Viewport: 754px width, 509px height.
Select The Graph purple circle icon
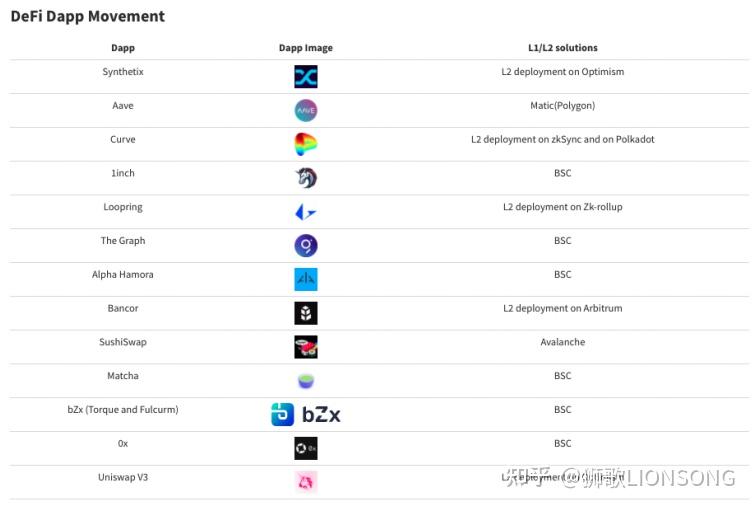click(x=306, y=246)
